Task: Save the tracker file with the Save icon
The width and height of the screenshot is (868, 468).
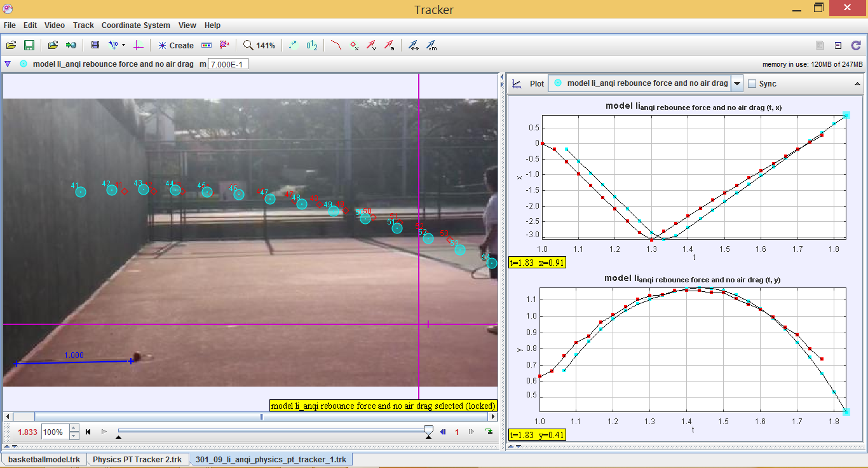Action: pos(29,45)
